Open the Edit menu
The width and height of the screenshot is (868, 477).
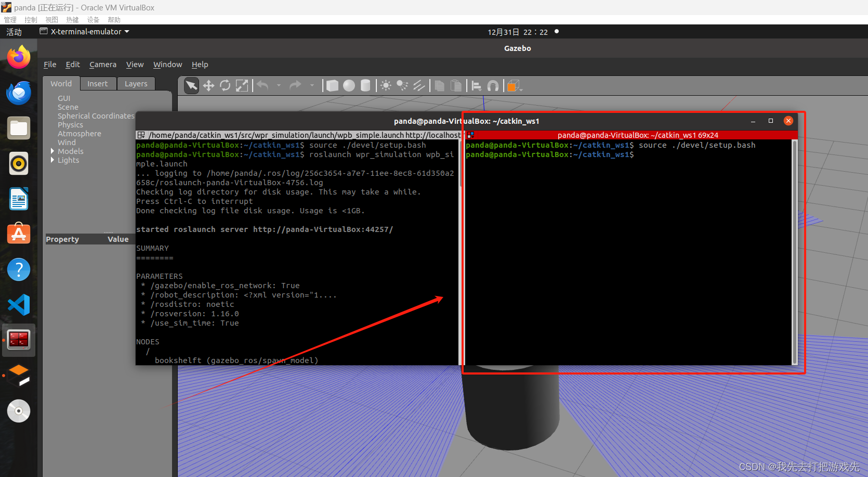coord(73,65)
